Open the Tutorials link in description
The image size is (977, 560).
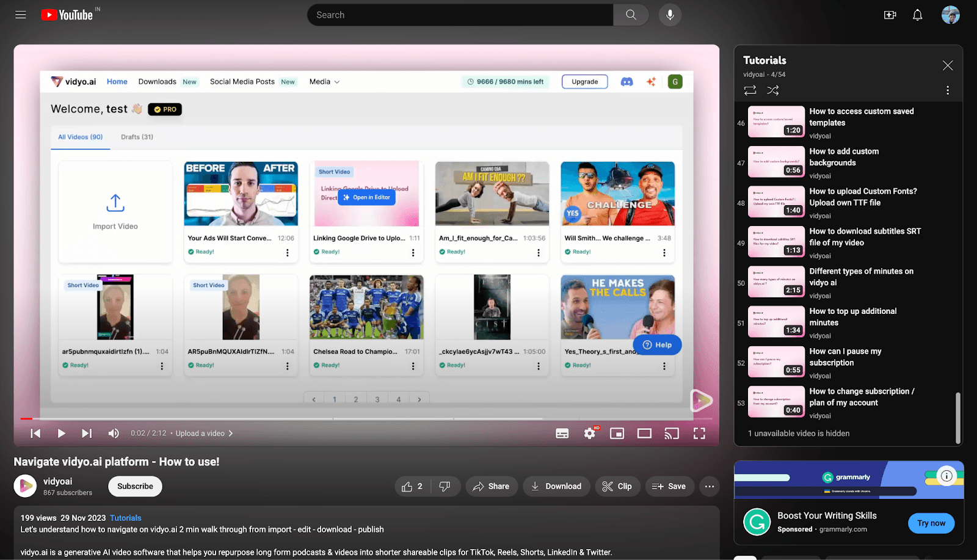(126, 518)
